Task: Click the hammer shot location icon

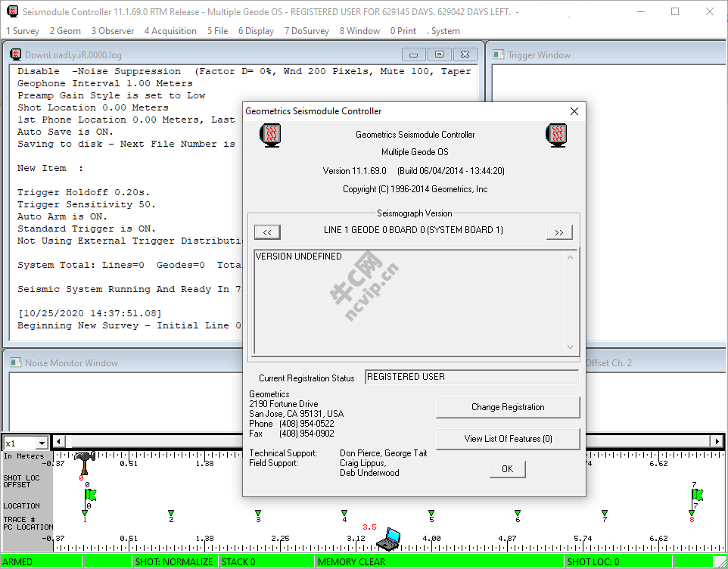Action: 85,462
